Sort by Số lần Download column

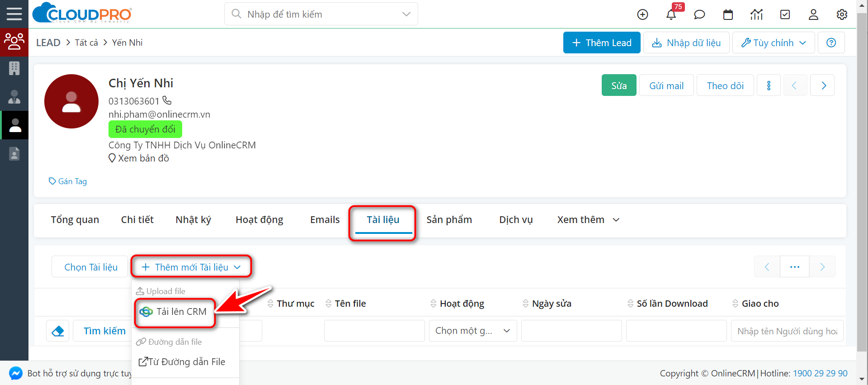(x=668, y=304)
